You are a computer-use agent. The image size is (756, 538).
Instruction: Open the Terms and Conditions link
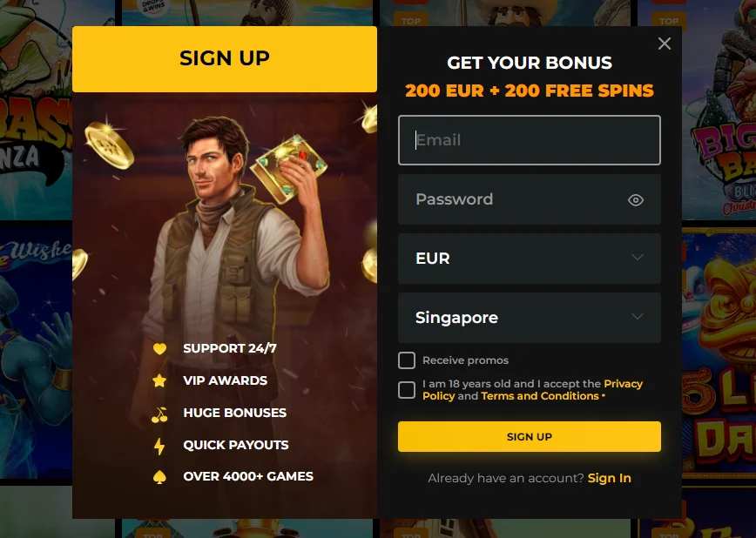(540, 396)
